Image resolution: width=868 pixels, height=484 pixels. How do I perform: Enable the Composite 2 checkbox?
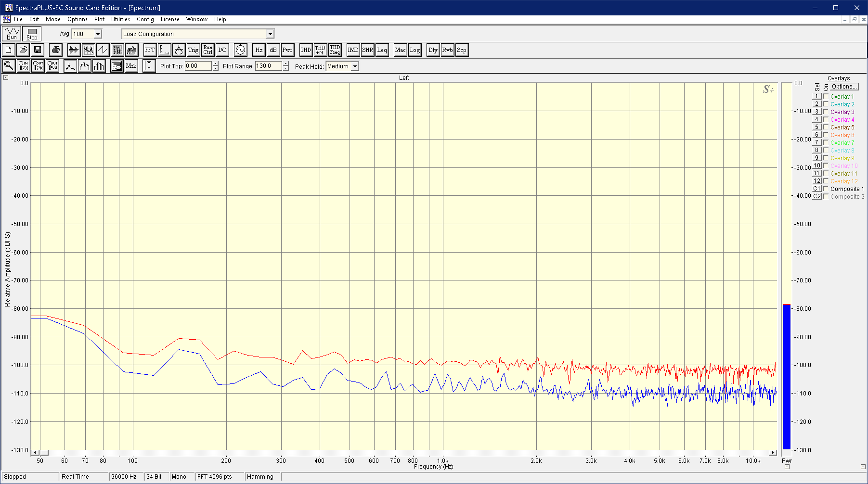click(x=826, y=197)
